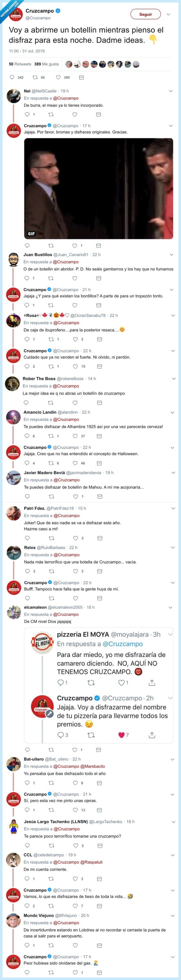Viewport: 181px width, 980px height.
Task: Message icon on Patri Fdez. tweet
Action: pyautogui.click(x=100, y=538)
